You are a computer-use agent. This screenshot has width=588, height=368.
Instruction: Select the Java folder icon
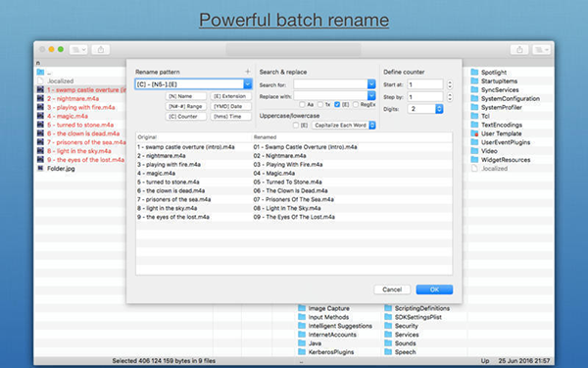(x=302, y=342)
